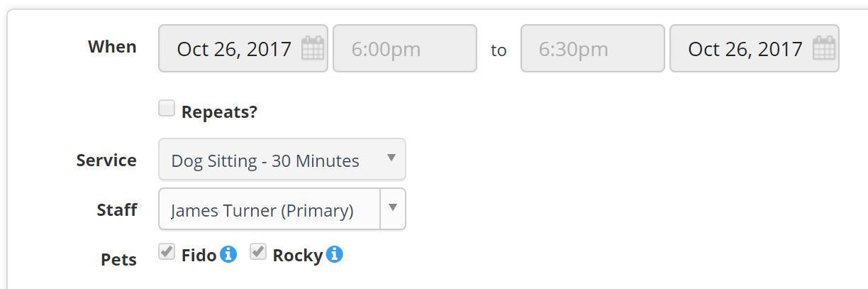Select the 6:30pm end time field
The height and width of the screenshot is (289, 868).
[x=593, y=48]
